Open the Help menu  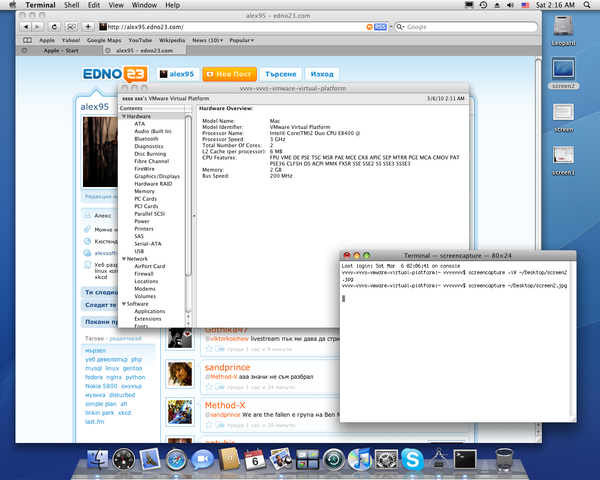173,5
